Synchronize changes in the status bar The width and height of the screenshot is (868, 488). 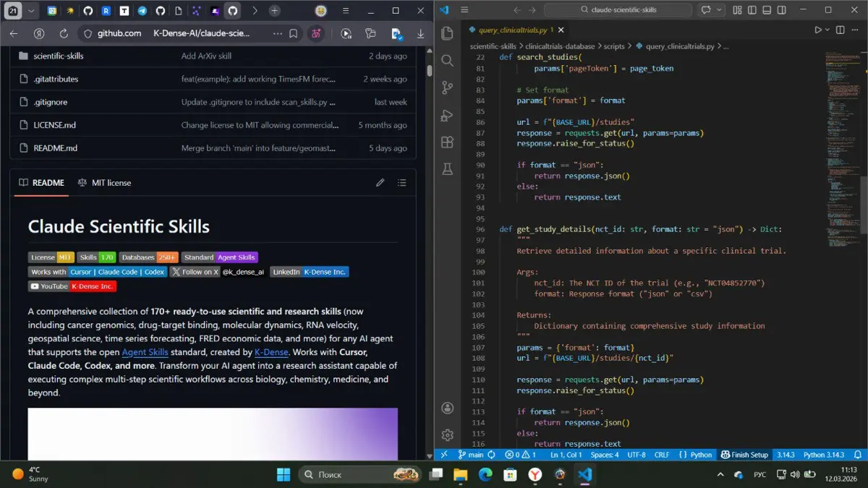click(x=492, y=455)
